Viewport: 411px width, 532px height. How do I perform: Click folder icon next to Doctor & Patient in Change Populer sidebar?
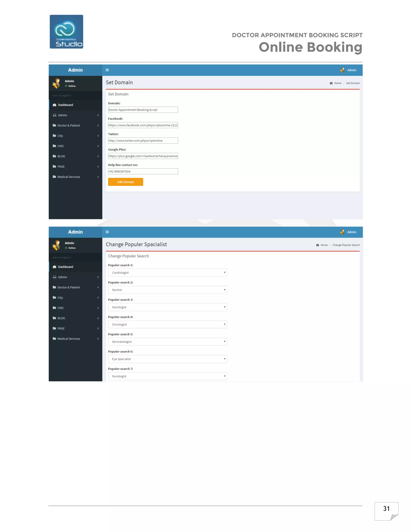pos(54,287)
